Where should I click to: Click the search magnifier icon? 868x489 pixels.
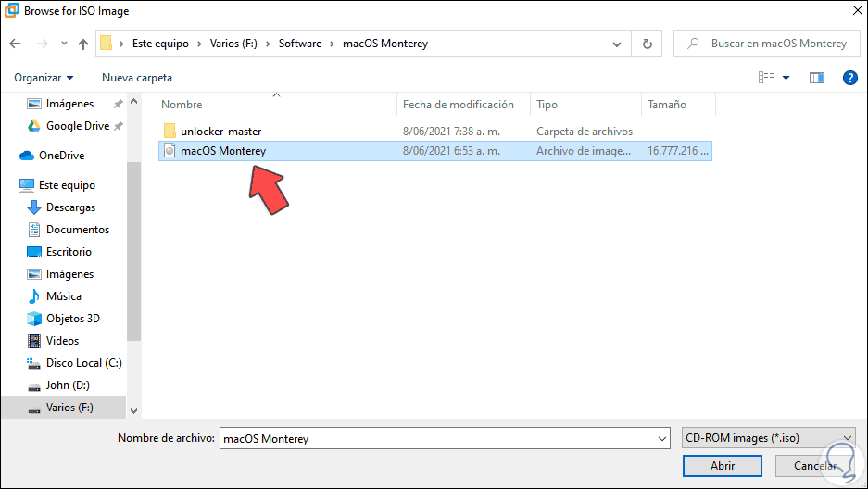pos(693,44)
